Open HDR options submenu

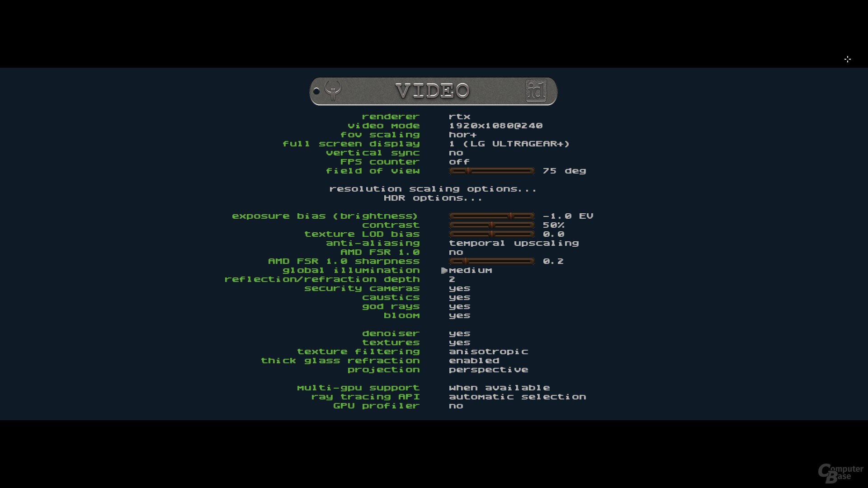[433, 198]
